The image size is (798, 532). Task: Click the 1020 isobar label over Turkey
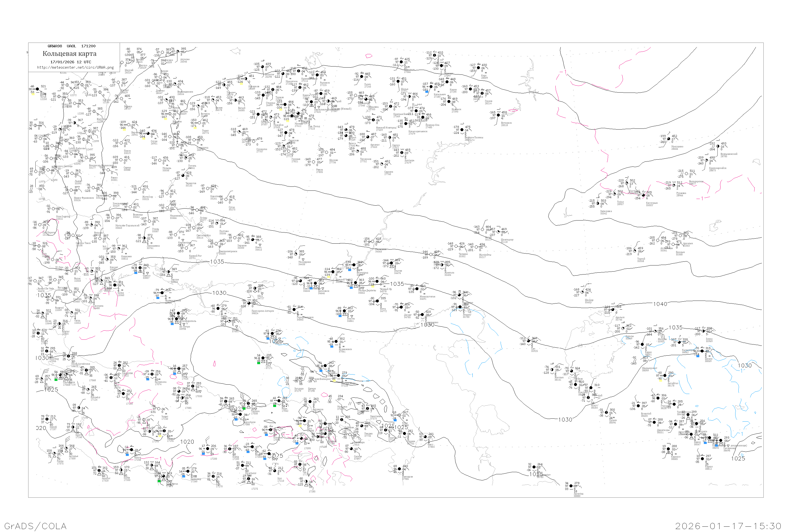tap(187, 442)
